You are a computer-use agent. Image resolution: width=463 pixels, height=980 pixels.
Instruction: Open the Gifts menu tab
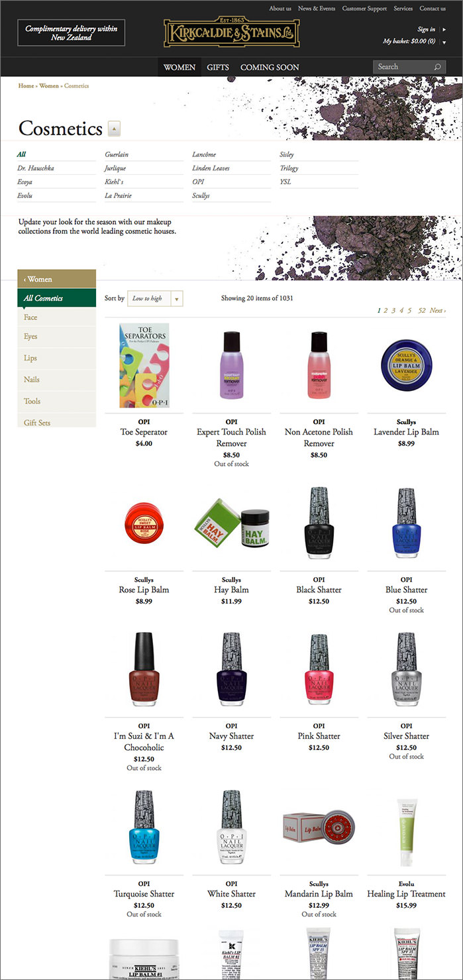click(218, 67)
